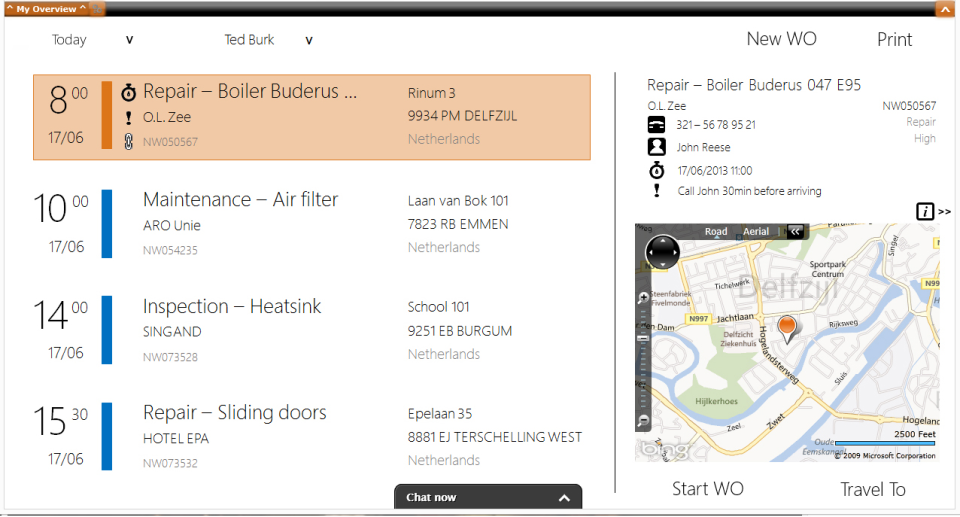This screenshot has height=517, width=960.
Task: Click the Start WO button
Action: click(x=707, y=489)
